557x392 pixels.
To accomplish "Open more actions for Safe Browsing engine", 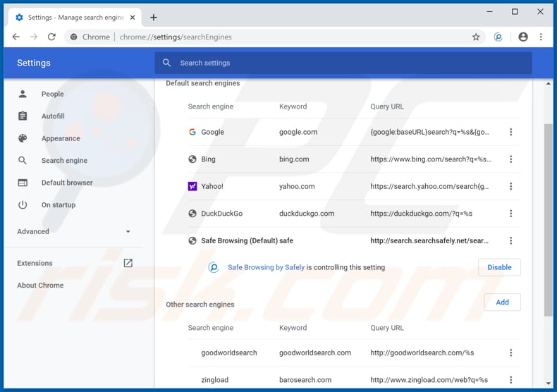I will pyautogui.click(x=511, y=240).
